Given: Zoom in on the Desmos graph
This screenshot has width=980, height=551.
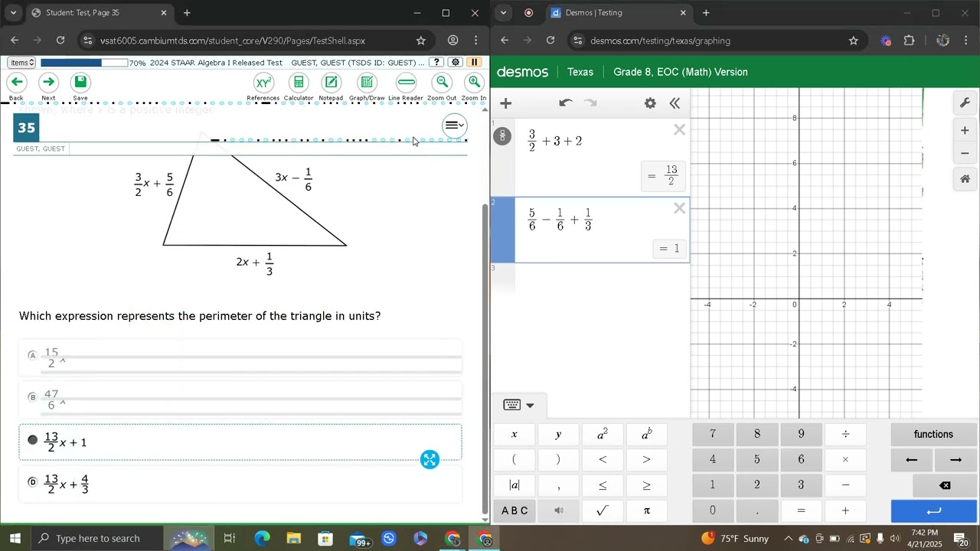Looking at the screenshot, I should pos(965,131).
